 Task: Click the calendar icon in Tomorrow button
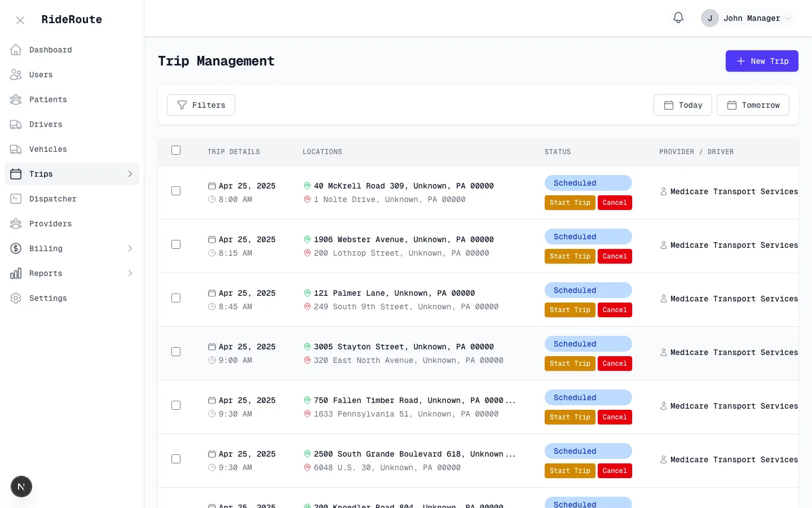tap(732, 105)
